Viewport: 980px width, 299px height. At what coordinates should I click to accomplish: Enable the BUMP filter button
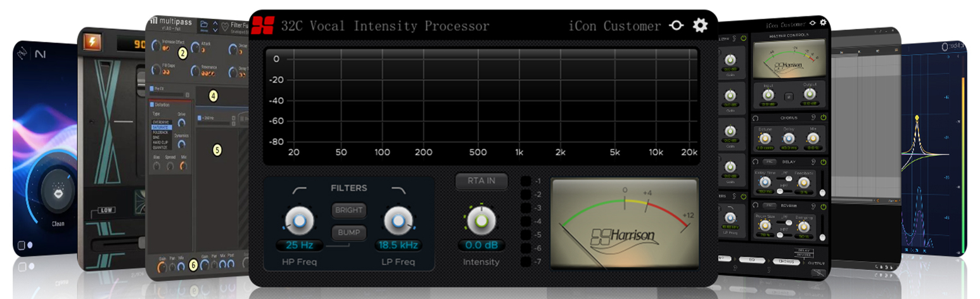click(x=349, y=232)
